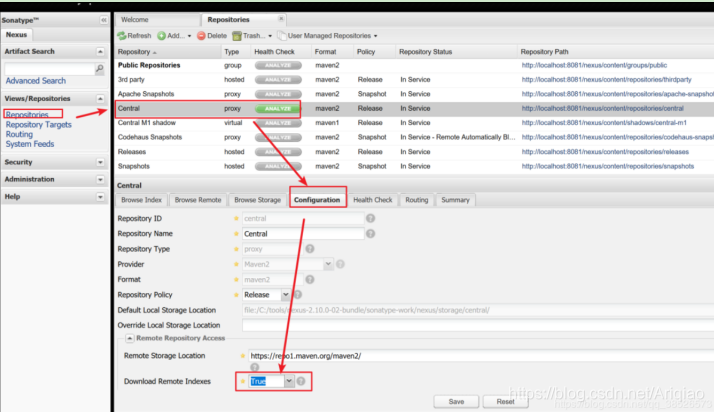Click the artifact search magnifier icon
This screenshot has height=412, width=714.
coord(99,68)
